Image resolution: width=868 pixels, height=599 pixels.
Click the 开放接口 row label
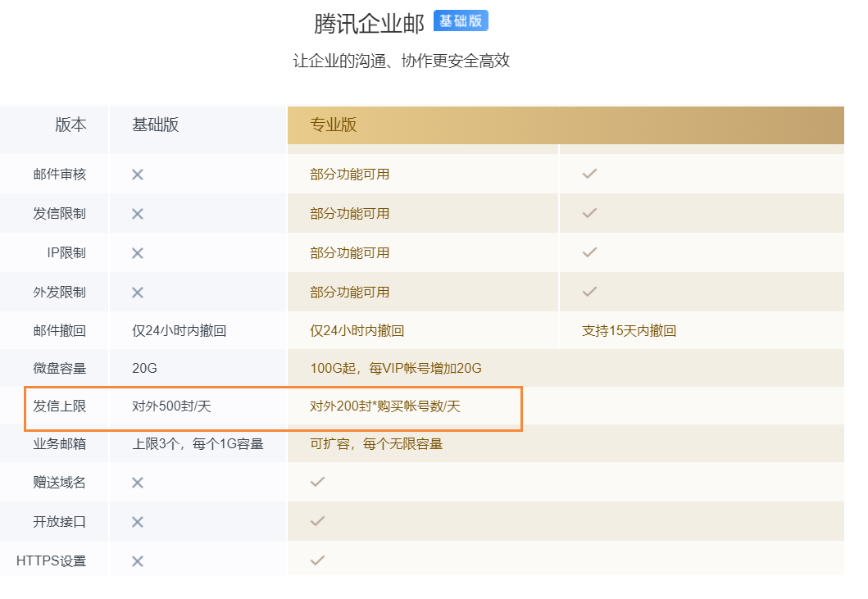[60, 522]
